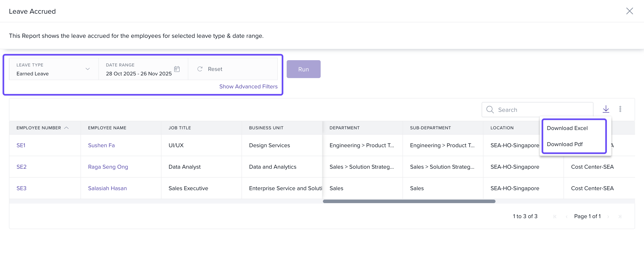Click the Reset circular arrow icon

tap(200, 69)
